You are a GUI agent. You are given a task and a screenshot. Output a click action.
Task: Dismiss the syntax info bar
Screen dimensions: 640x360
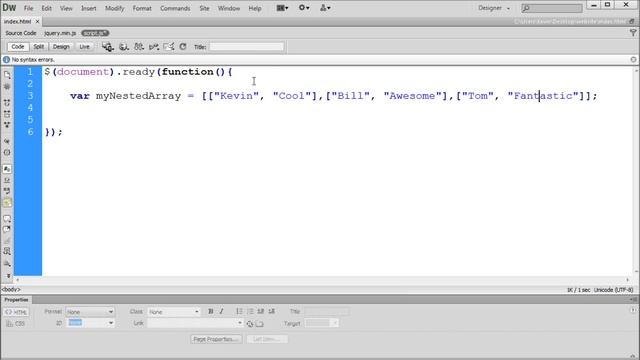(633, 60)
